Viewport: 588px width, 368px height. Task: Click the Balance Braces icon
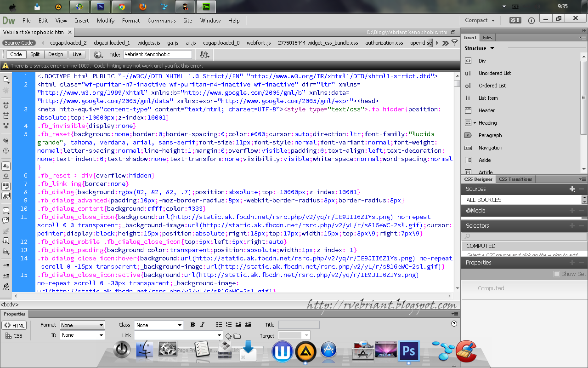6,150
